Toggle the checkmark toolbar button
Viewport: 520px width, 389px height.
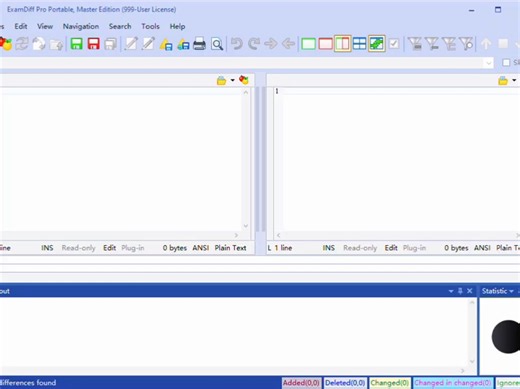point(394,44)
